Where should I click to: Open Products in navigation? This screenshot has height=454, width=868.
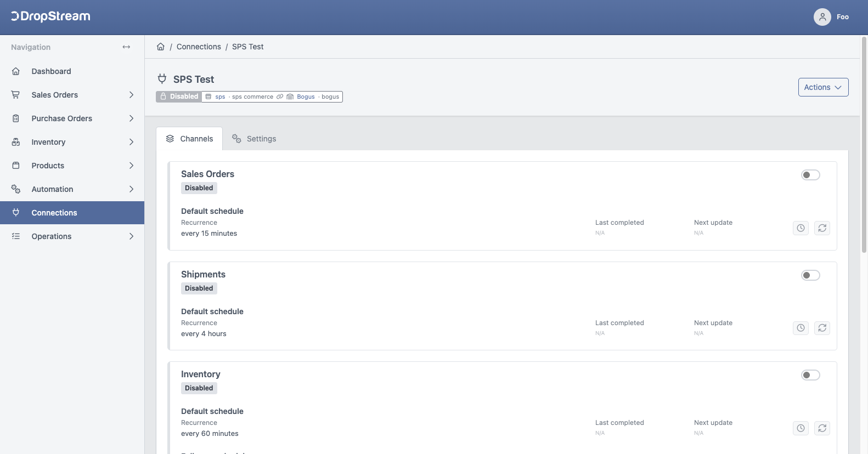(x=72, y=166)
